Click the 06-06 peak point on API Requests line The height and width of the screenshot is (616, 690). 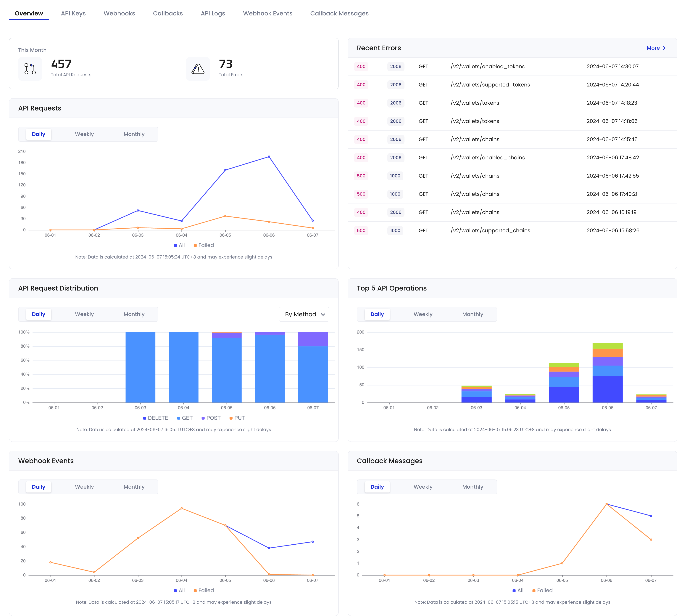click(x=269, y=157)
